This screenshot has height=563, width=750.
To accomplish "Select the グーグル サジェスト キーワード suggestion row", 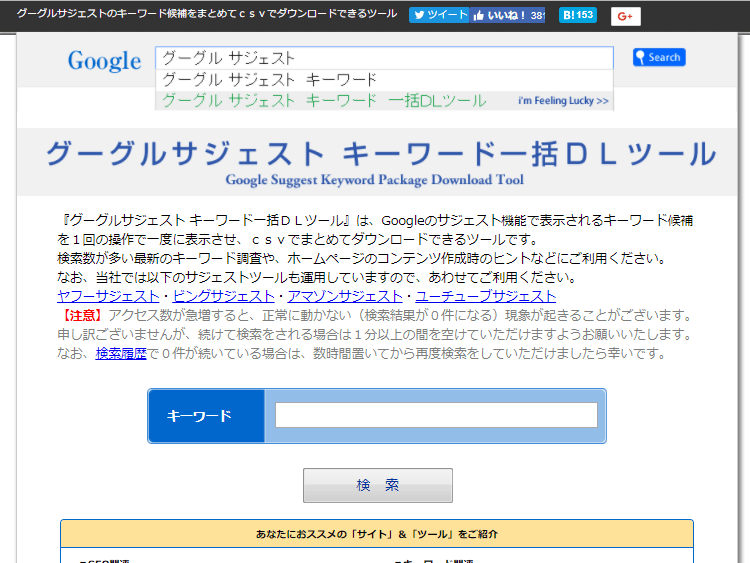I will pos(269,79).
